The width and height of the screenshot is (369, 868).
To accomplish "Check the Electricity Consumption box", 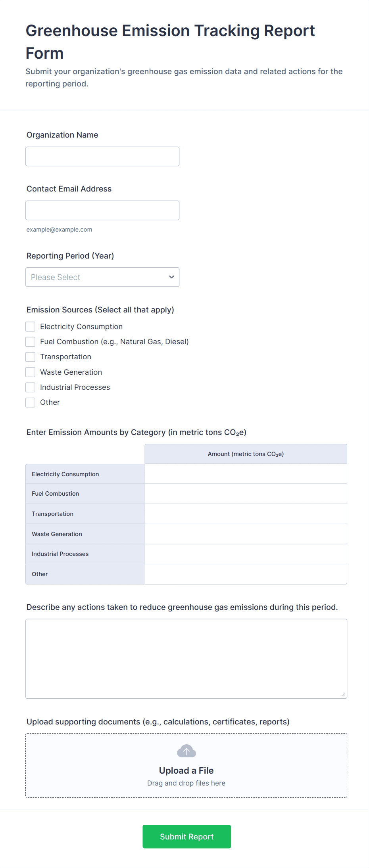I will [30, 326].
